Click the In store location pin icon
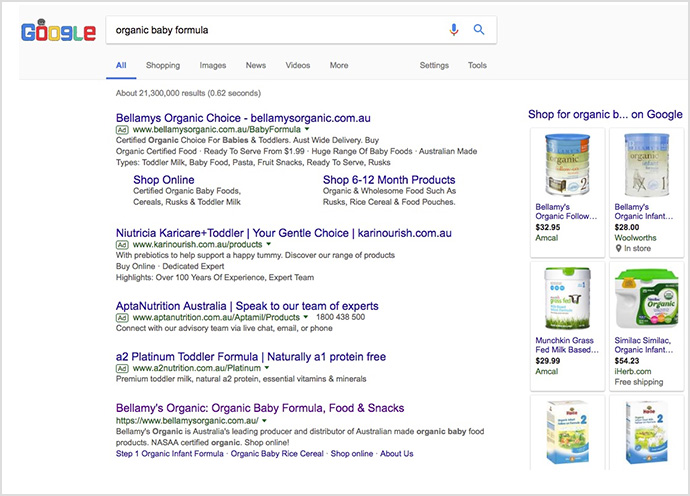The width and height of the screenshot is (690, 496). click(x=618, y=249)
